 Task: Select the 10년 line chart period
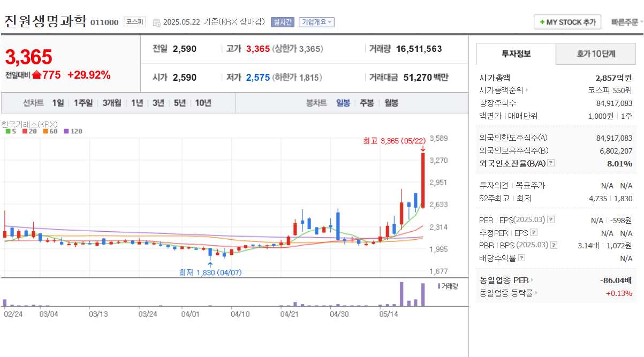203,103
